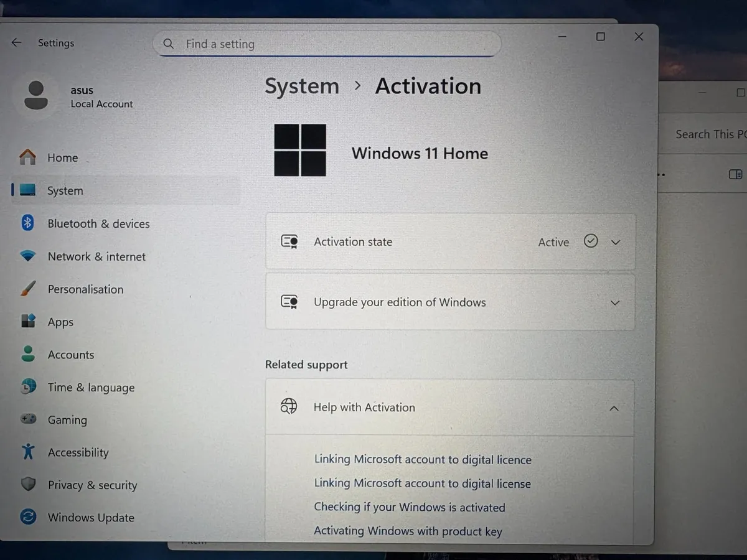Click the asus user avatar icon
This screenshot has width=747, height=560.
tap(36, 96)
